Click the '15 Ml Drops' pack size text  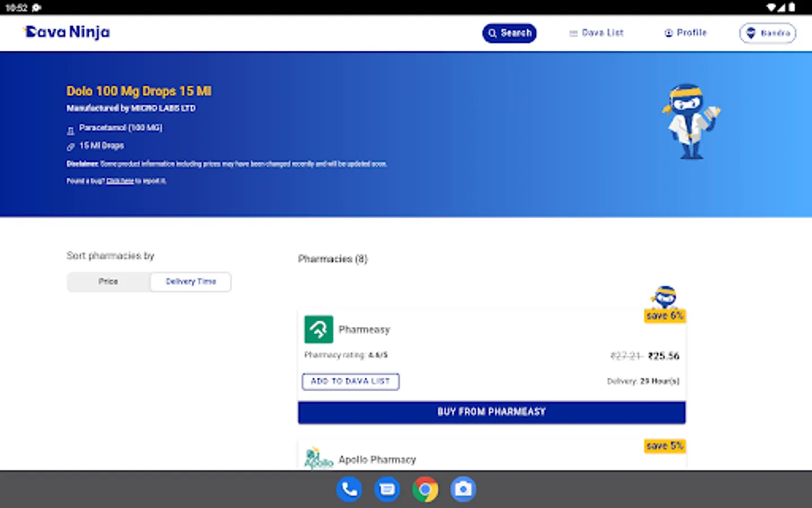101,146
